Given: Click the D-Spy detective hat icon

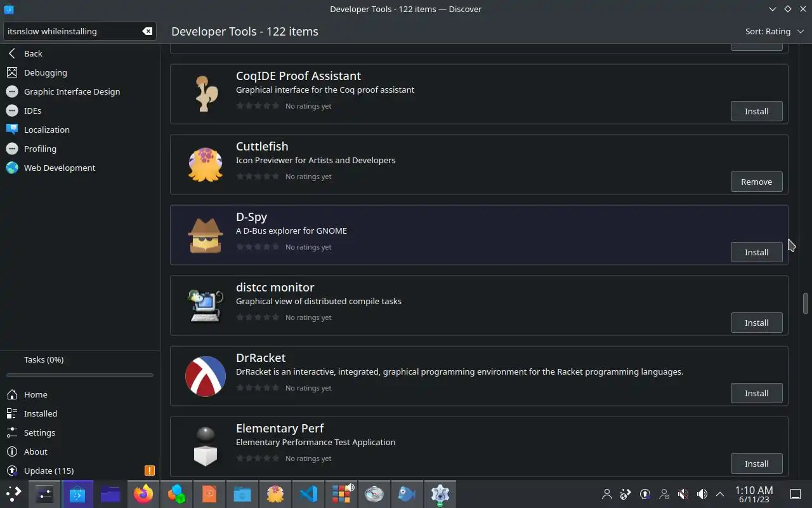Looking at the screenshot, I should pyautogui.click(x=206, y=235).
